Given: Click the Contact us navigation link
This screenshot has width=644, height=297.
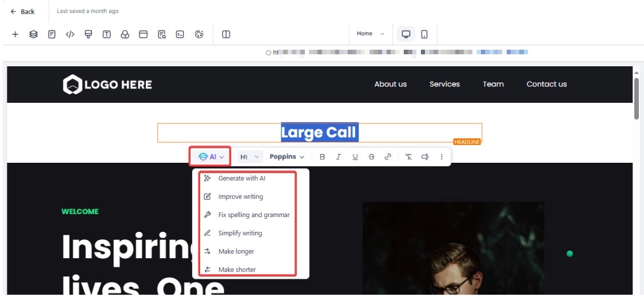Looking at the screenshot, I should click(x=546, y=84).
